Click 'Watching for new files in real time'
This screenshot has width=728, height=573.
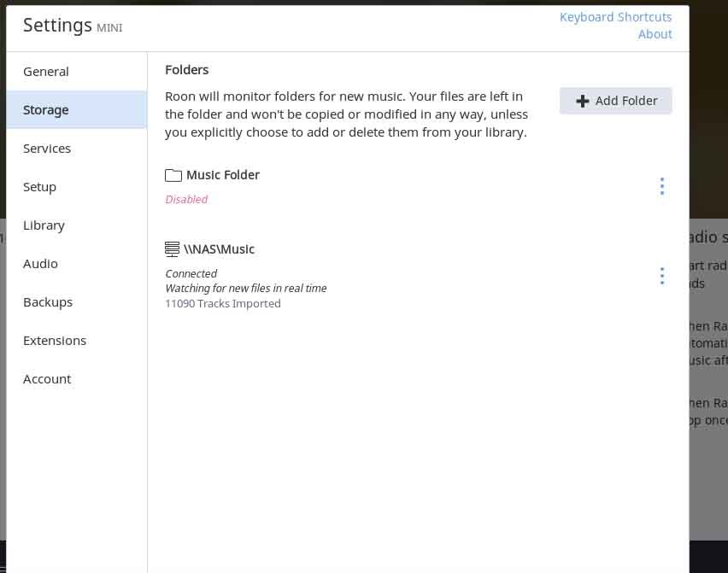pos(245,289)
